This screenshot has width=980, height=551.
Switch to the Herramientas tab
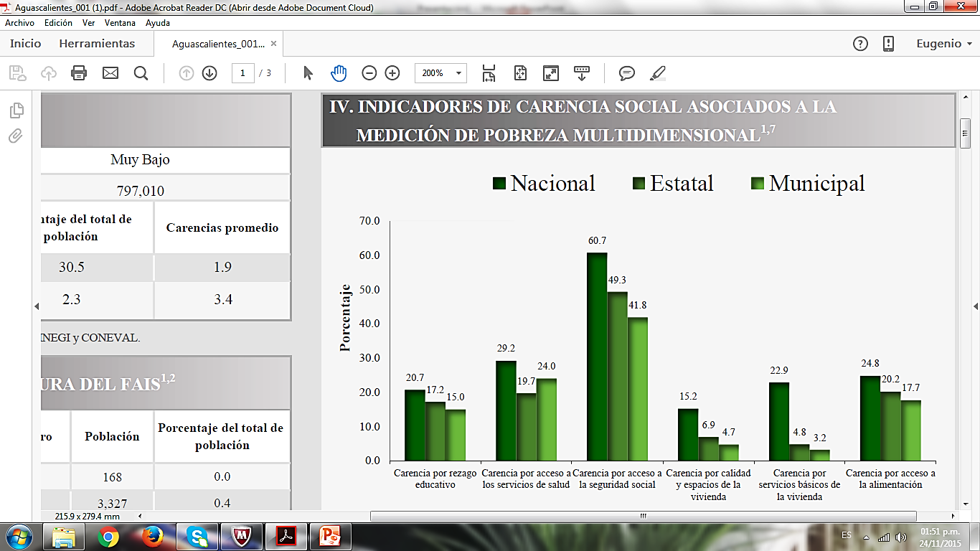pyautogui.click(x=97, y=44)
